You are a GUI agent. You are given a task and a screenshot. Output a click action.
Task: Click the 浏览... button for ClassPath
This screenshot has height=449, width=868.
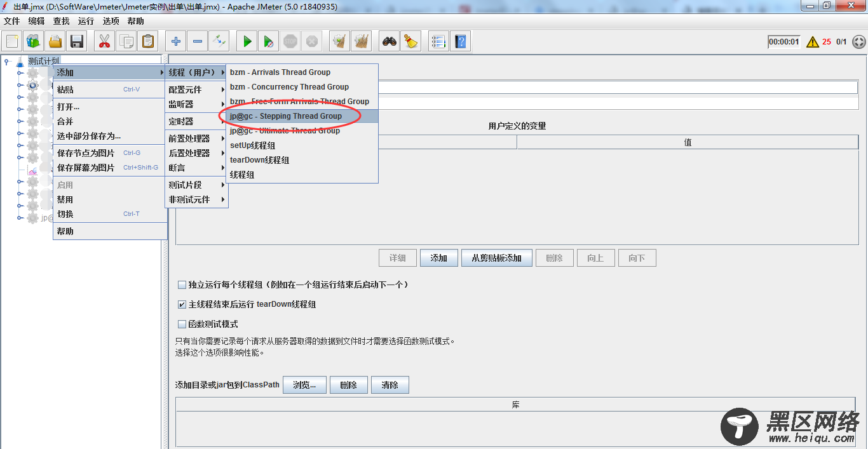coord(304,385)
